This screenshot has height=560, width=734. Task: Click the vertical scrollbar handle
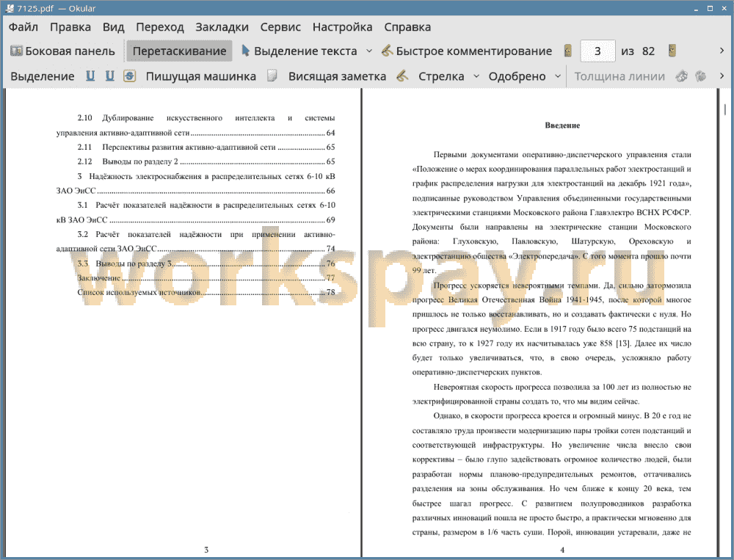[725, 109]
